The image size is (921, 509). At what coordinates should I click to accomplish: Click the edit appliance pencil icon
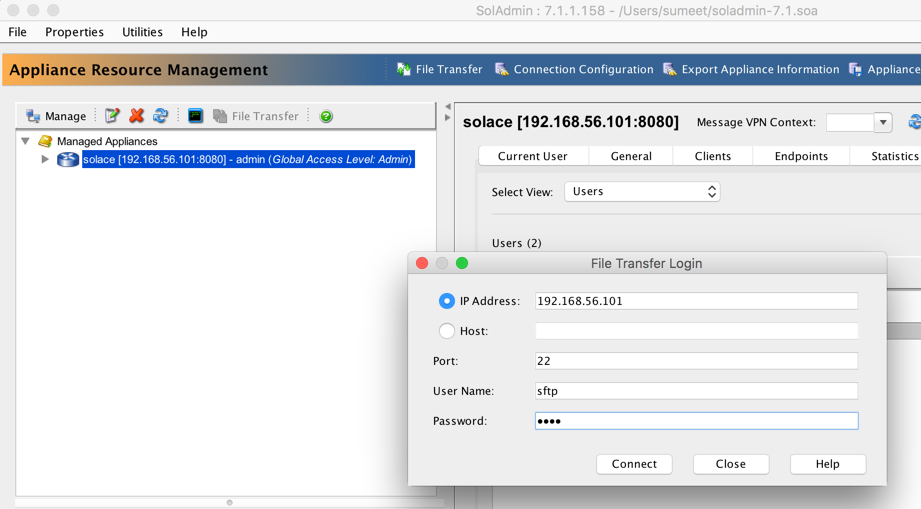pyautogui.click(x=112, y=116)
